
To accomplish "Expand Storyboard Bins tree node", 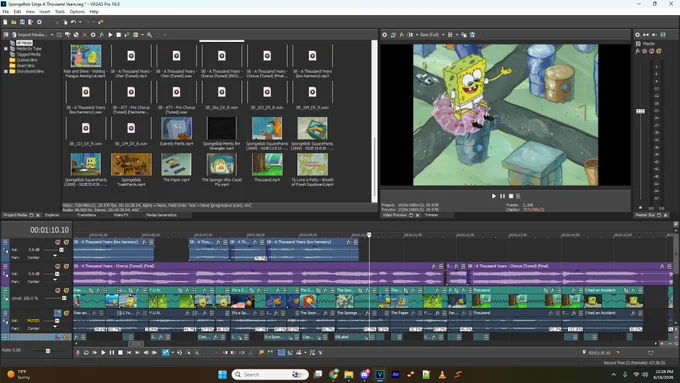I will [6, 71].
